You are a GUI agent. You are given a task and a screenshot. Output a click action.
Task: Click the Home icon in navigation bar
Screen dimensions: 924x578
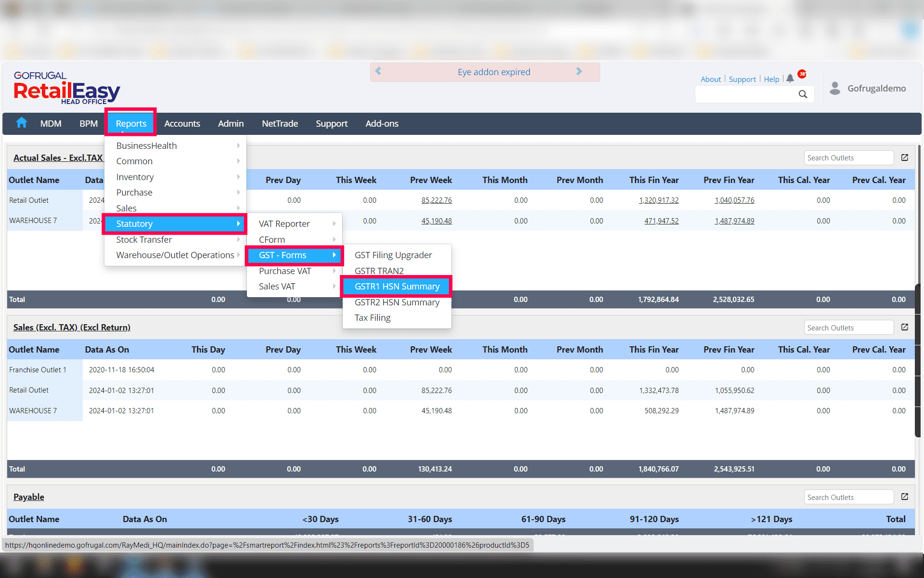[22, 123]
